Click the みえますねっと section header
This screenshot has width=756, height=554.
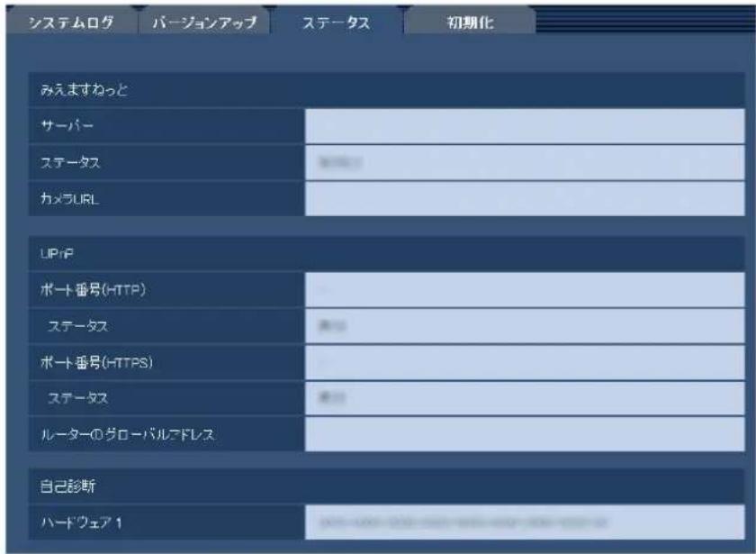[x=387, y=90]
